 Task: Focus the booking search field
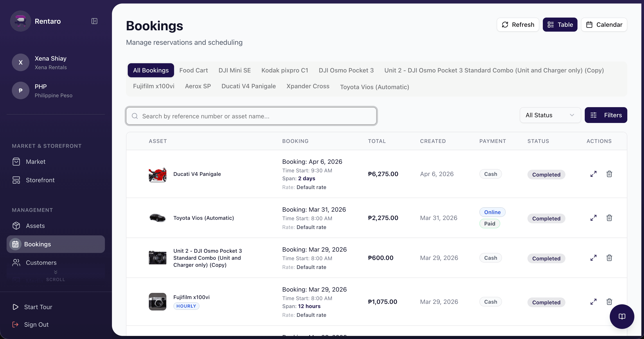pos(251,116)
